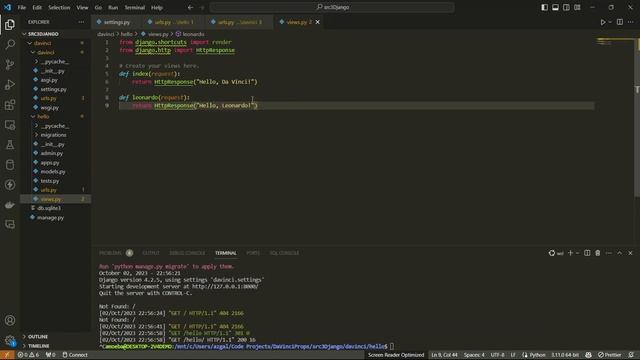Click the Connect status bar button
Image resolution: width=640 pixels, height=360 pixels.
coord(75,355)
